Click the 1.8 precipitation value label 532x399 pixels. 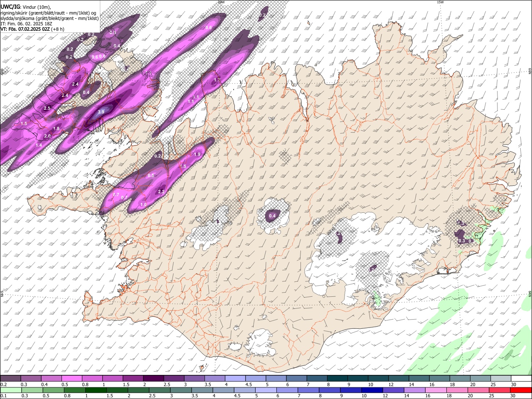[x=57, y=129]
